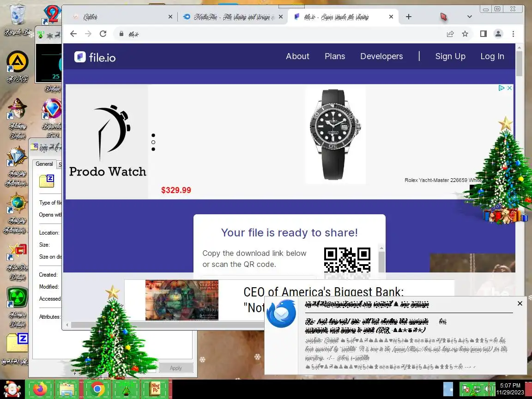Viewport: 532px width, 399px height.
Task: Share this page icon in address bar
Action: click(x=450, y=34)
